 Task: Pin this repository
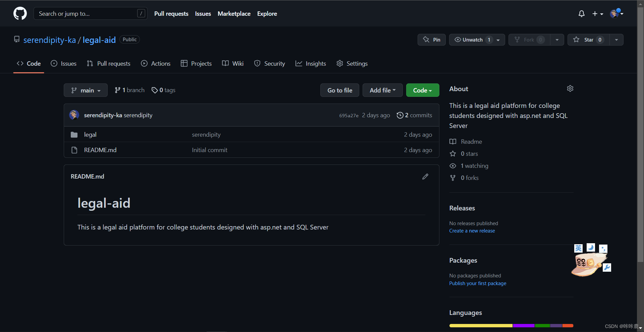pyautogui.click(x=432, y=40)
